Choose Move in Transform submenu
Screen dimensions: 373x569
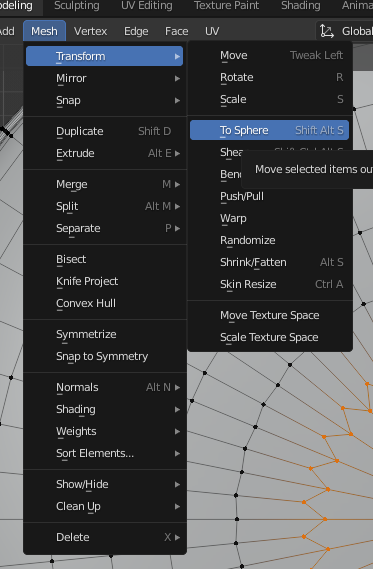coord(270,55)
